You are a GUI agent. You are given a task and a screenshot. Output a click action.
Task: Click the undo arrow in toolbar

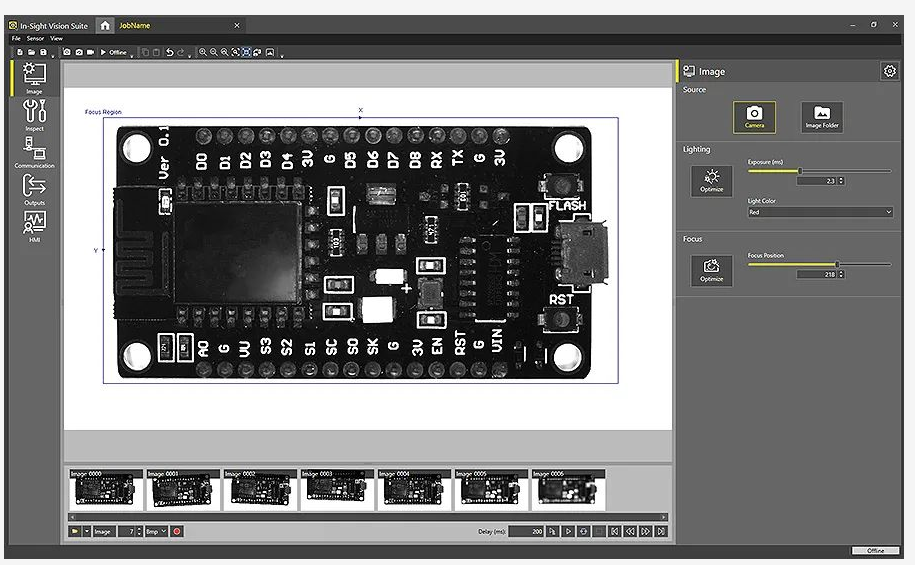170,52
